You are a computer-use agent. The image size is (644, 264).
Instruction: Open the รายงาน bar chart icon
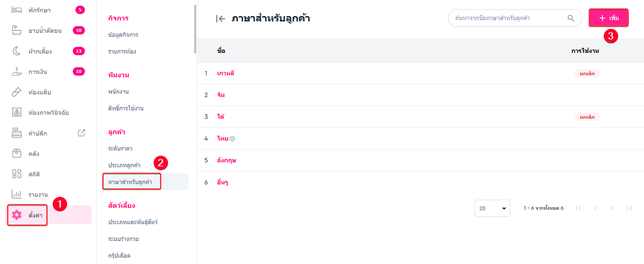(17, 194)
